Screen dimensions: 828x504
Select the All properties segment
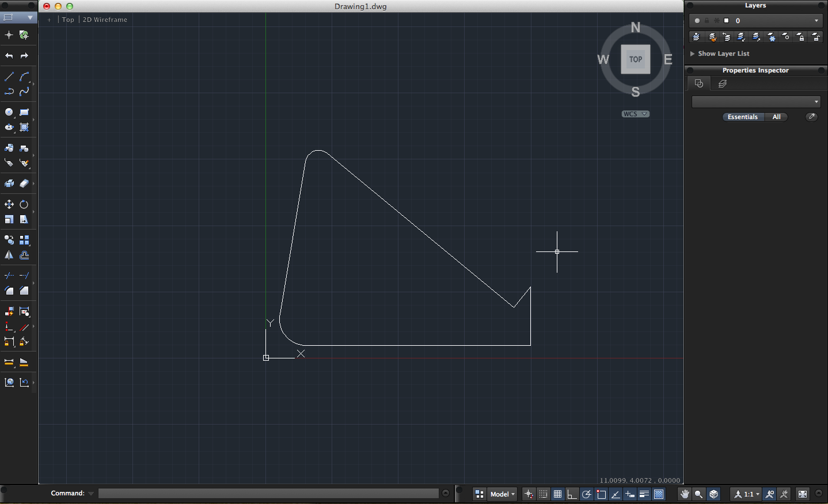(776, 117)
